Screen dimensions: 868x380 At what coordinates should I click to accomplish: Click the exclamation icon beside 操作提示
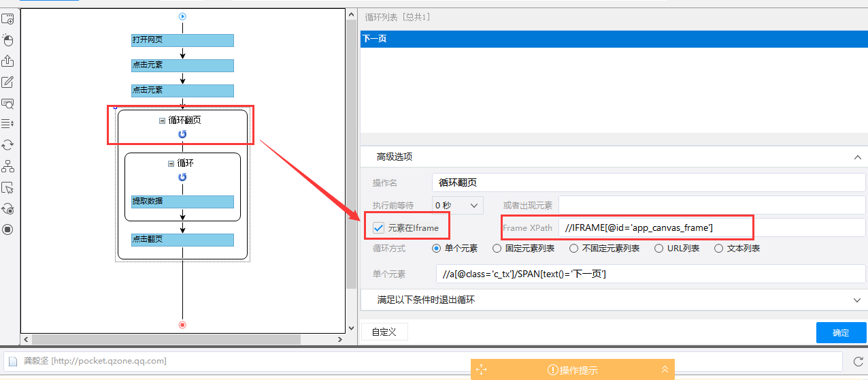click(553, 370)
